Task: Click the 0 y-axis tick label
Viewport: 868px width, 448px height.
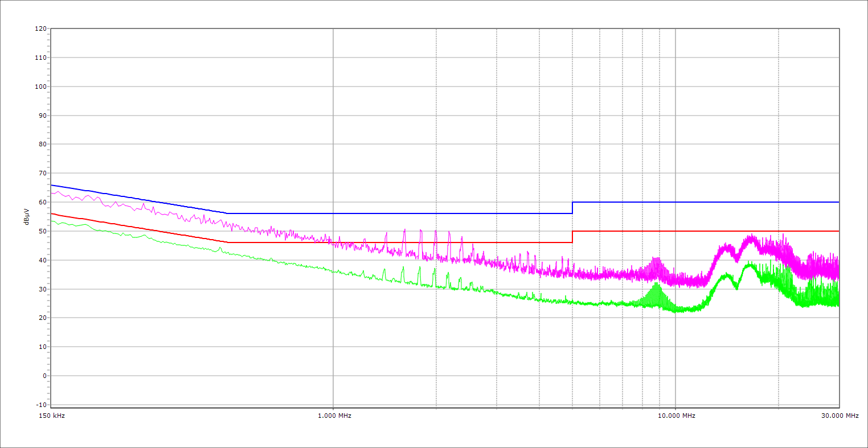Action: coord(44,376)
